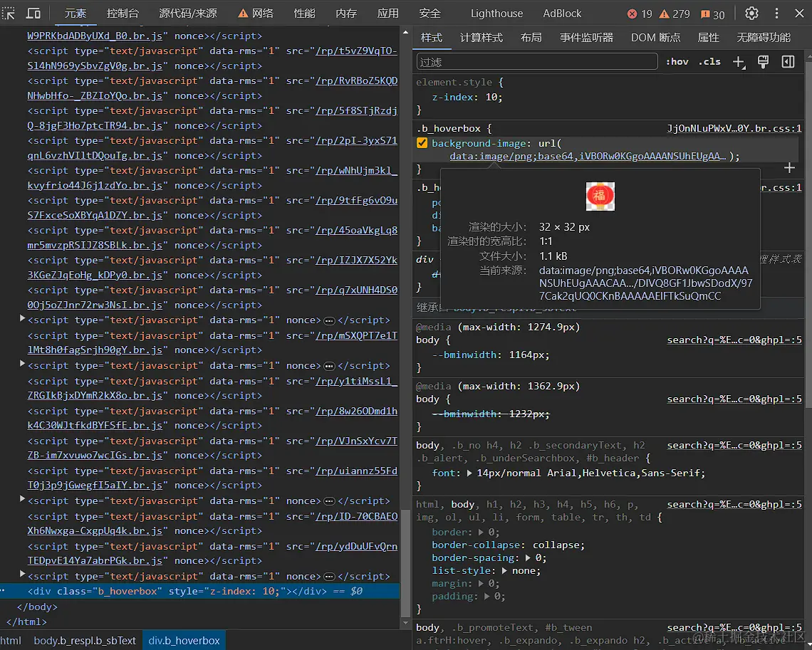Screen dimensions: 812x650
Task: Switch to 计算样式 pane
Action: (x=481, y=37)
